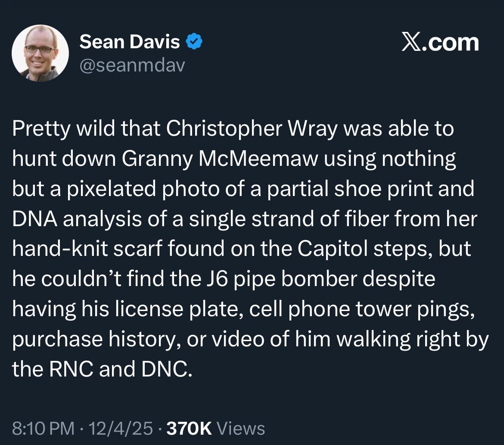Click the 370K view count number
The height and width of the screenshot is (445, 504).
click(189, 428)
